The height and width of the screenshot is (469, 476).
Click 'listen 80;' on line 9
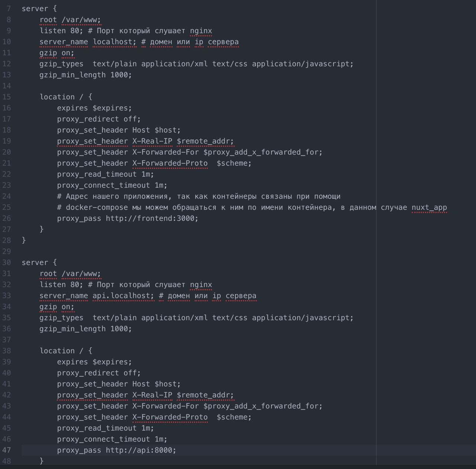tap(61, 31)
